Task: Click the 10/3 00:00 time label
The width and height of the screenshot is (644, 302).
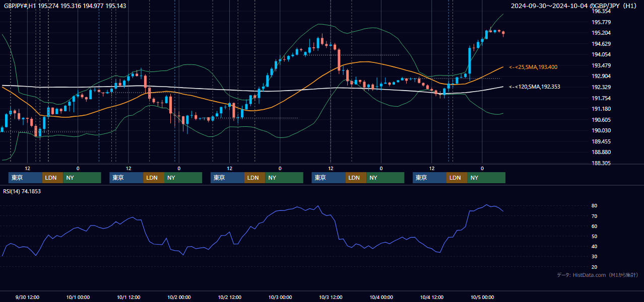Action: point(280,297)
